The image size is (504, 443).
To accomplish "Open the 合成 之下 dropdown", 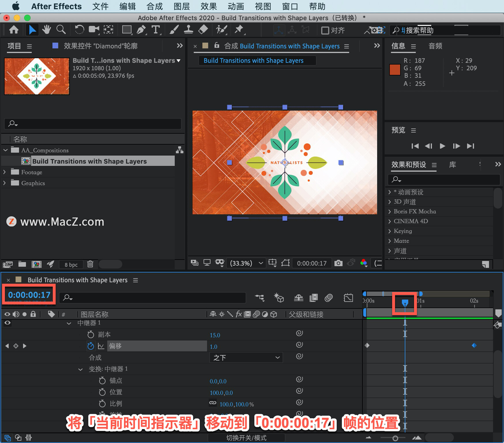I will click(x=246, y=357).
